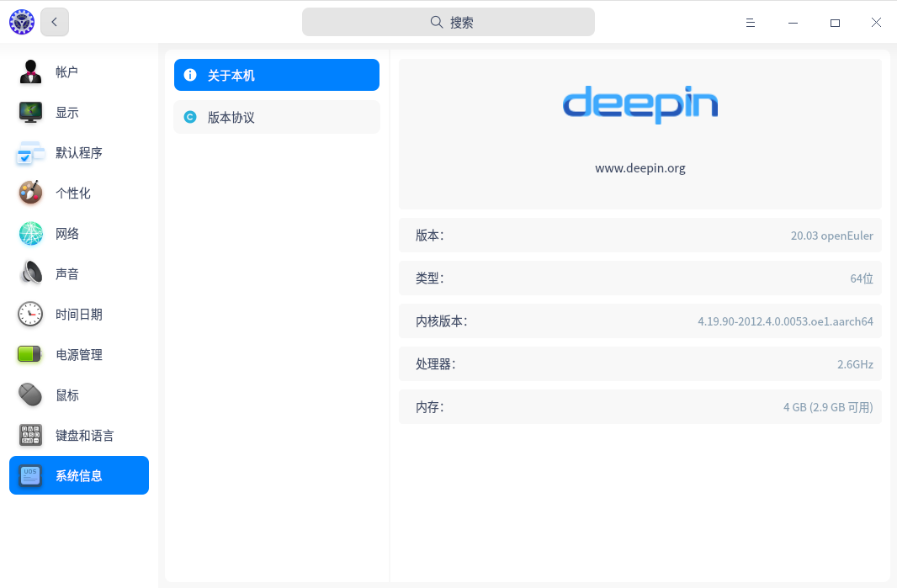Click the control center logo icon

[x=22, y=22]
